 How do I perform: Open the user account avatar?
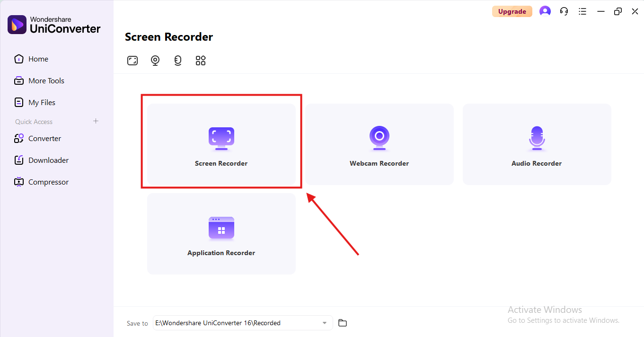point(545,11)
